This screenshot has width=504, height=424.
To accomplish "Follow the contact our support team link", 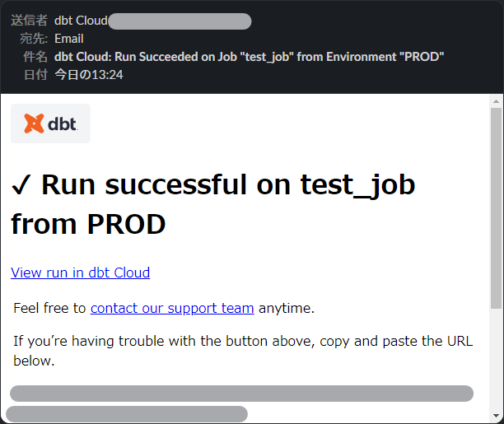I will 172,308.
